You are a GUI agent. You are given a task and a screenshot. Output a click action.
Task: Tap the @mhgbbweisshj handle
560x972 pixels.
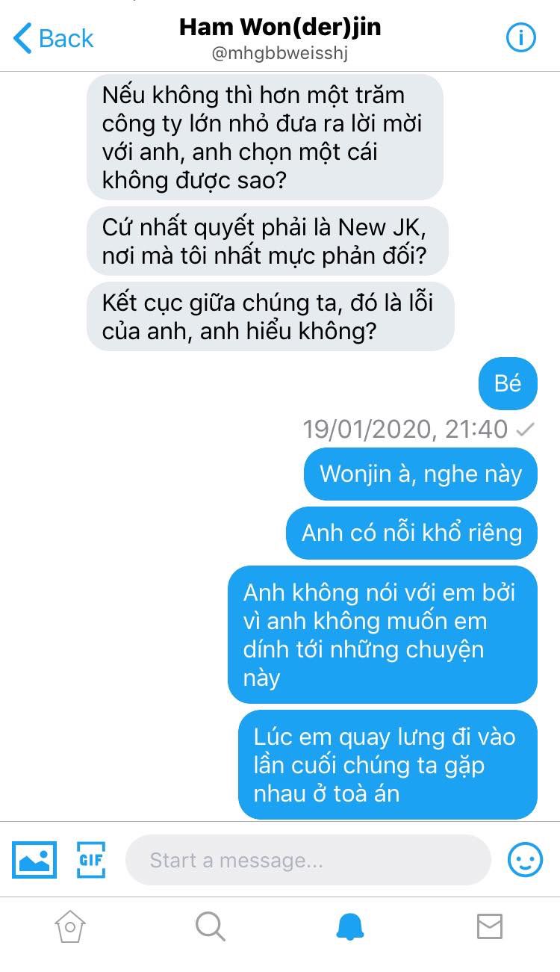click(x=280, y=54)
